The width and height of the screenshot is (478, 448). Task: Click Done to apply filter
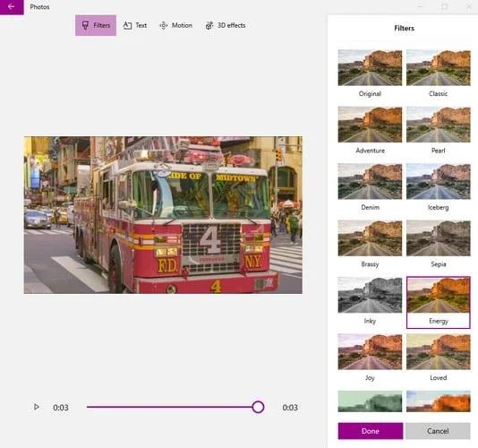[x=371, y=431]
